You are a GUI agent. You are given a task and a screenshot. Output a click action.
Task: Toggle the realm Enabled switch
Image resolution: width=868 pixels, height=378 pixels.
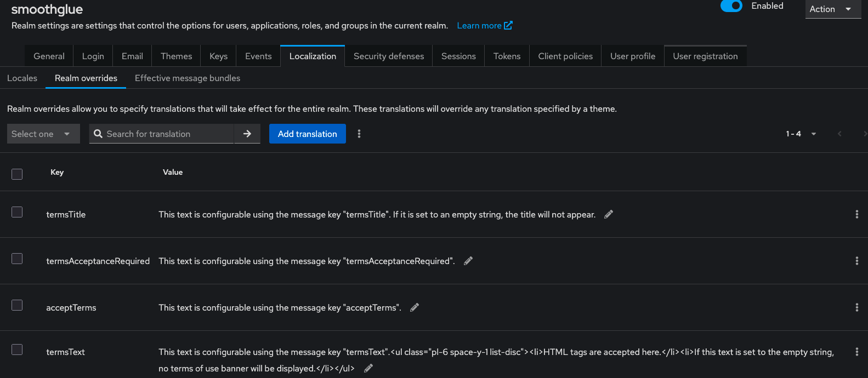(x=731, y=6)
